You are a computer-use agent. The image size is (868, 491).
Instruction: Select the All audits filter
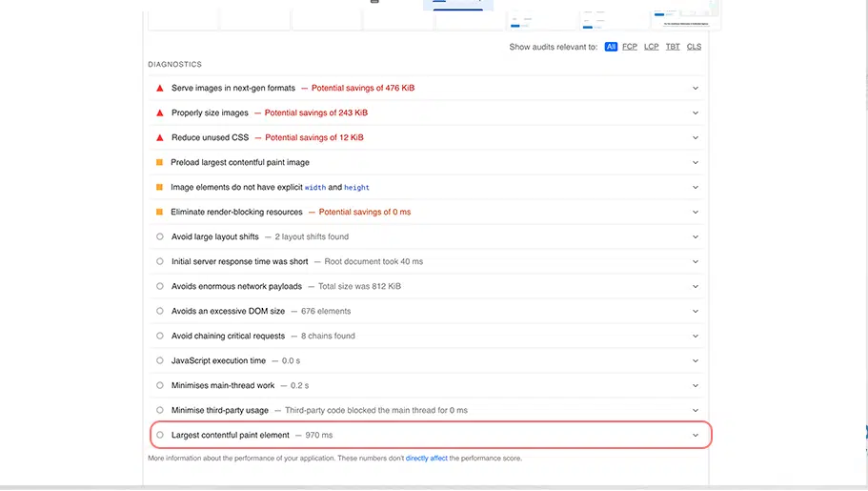coord(611,47)
